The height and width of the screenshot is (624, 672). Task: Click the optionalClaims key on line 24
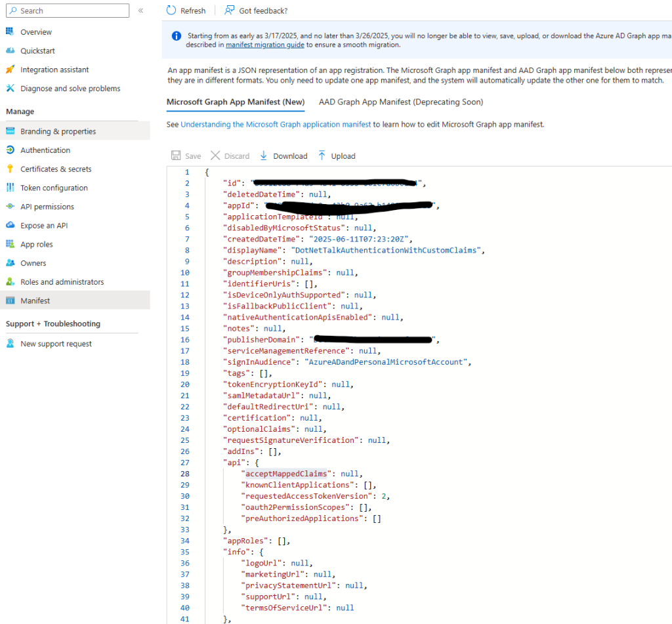(259, 429)
